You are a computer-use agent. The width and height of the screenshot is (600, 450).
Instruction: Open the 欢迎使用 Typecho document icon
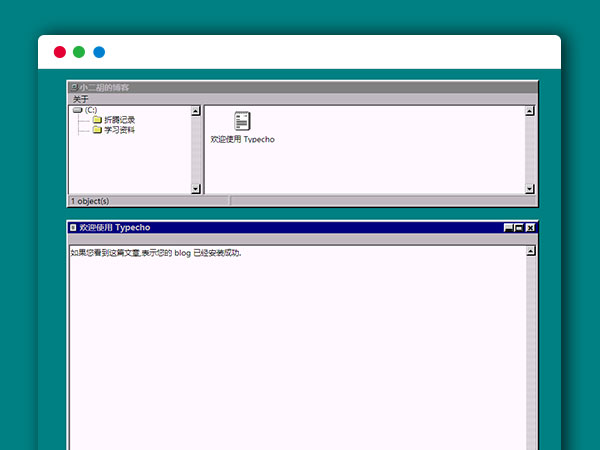(242, 121)
